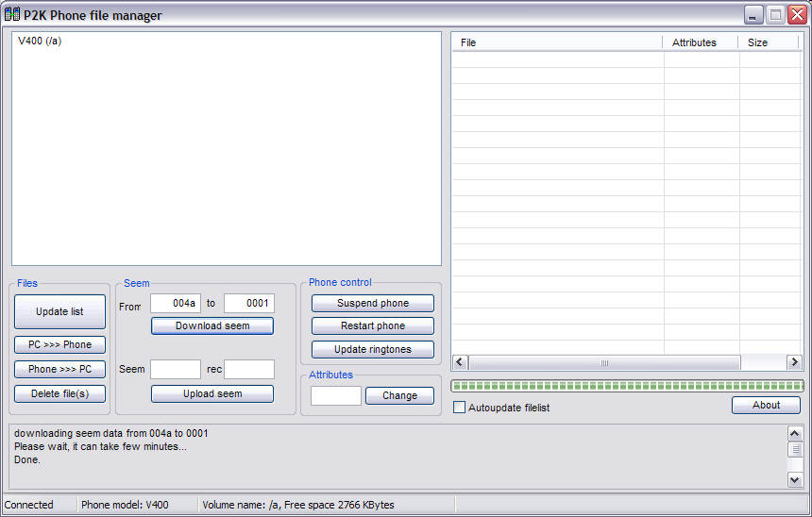
Task: Click the Change attributes button
Action: pyautogui.click(x=399, y=396)
